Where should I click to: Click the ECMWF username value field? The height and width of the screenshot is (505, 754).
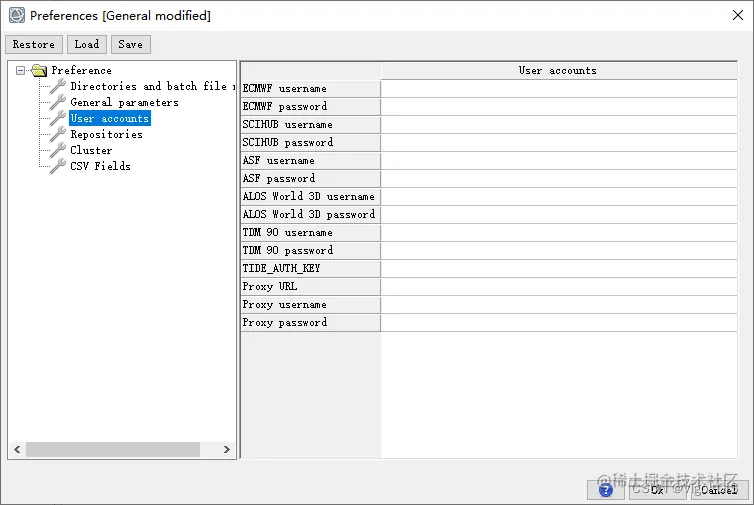coord(559,88)
